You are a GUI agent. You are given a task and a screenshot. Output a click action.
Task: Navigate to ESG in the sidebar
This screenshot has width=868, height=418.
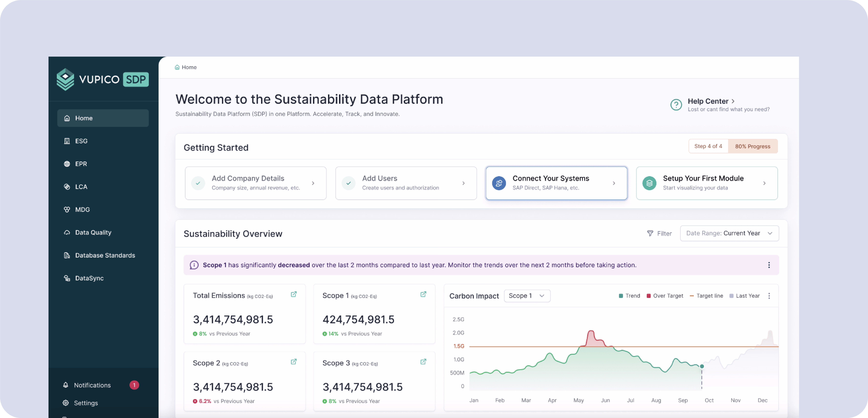pyautogui.click(x=81, y=141)
